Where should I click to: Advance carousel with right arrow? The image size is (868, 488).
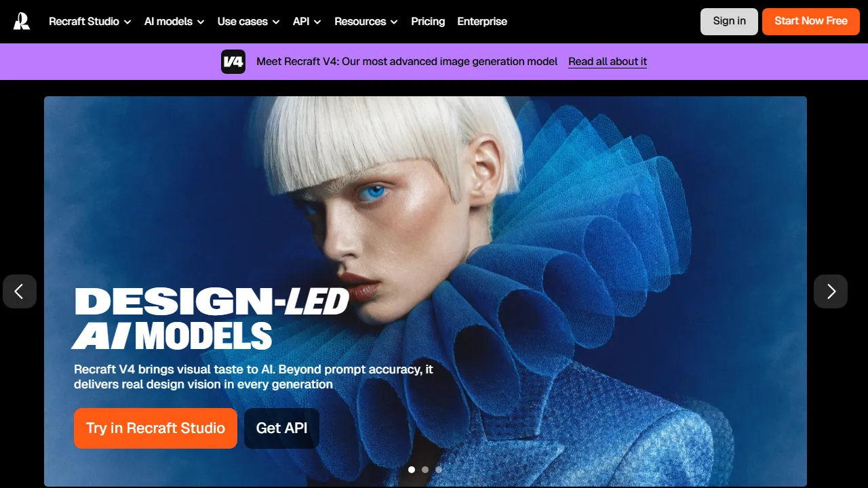[x=831, y=291]
